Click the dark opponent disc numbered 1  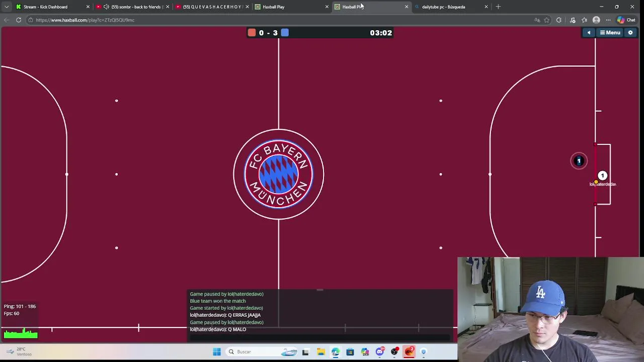[579, 161]
